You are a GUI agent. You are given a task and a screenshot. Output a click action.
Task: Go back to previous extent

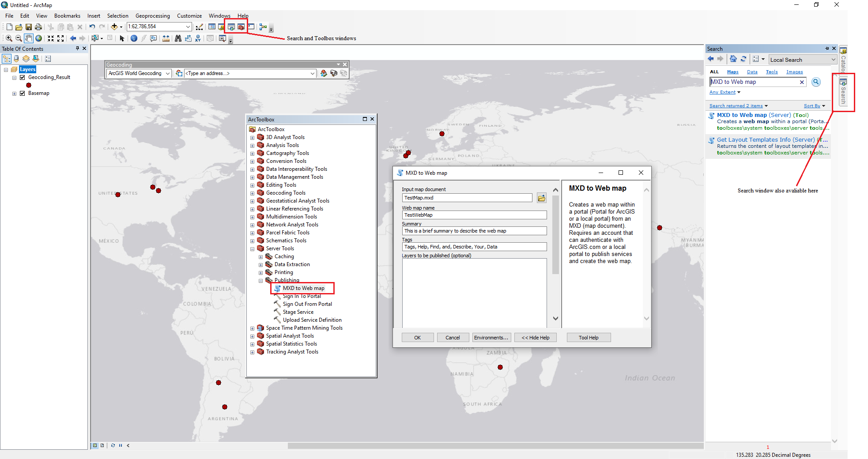point(73,38)
